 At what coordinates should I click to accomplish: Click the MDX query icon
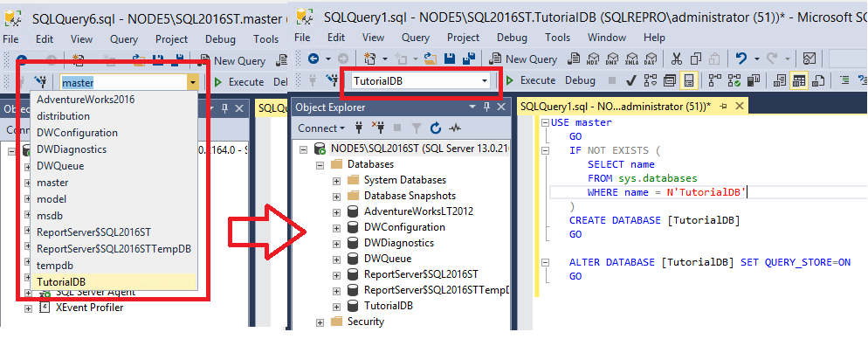594,59
